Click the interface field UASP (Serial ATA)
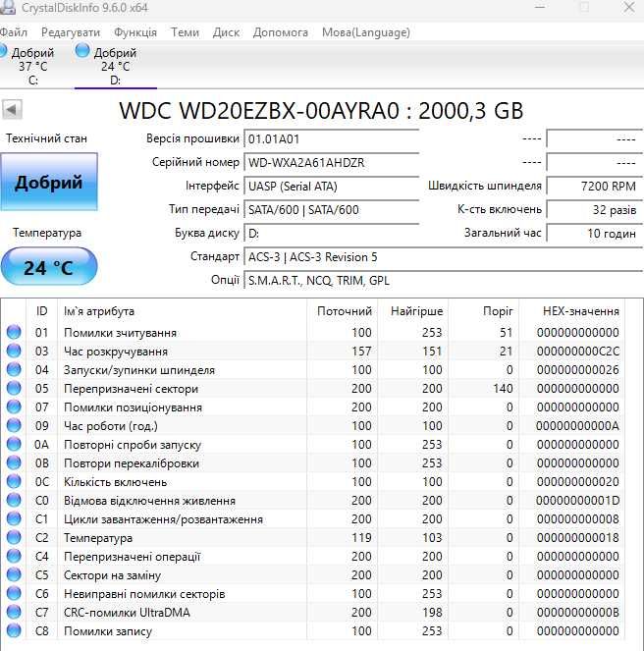644x651 pixels. [x=332, y=187]
